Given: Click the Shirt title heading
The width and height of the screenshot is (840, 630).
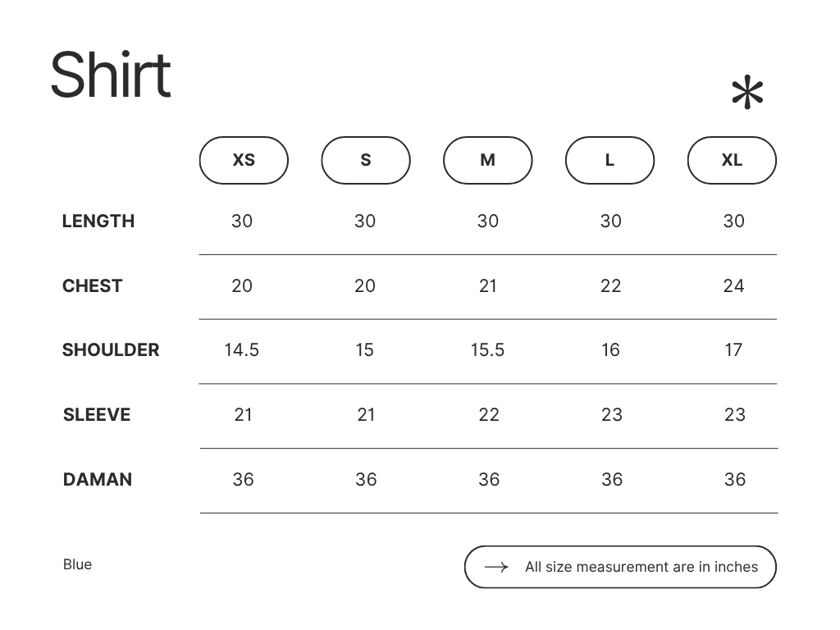Looking at the screenshot, I should (111, 75).
